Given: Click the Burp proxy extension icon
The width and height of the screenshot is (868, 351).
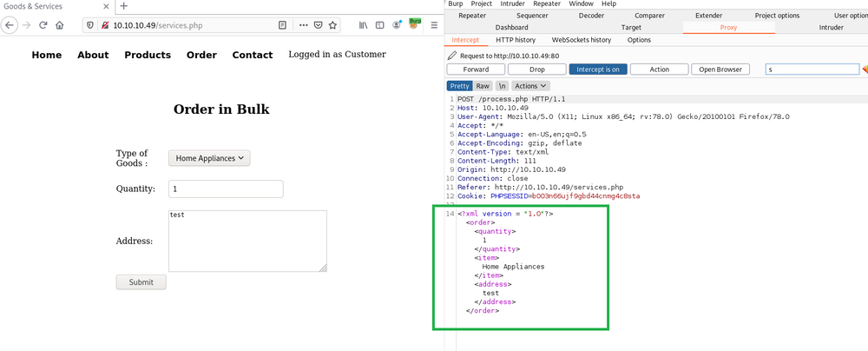Looking at the screenshot, I should [x=415, y=24].
